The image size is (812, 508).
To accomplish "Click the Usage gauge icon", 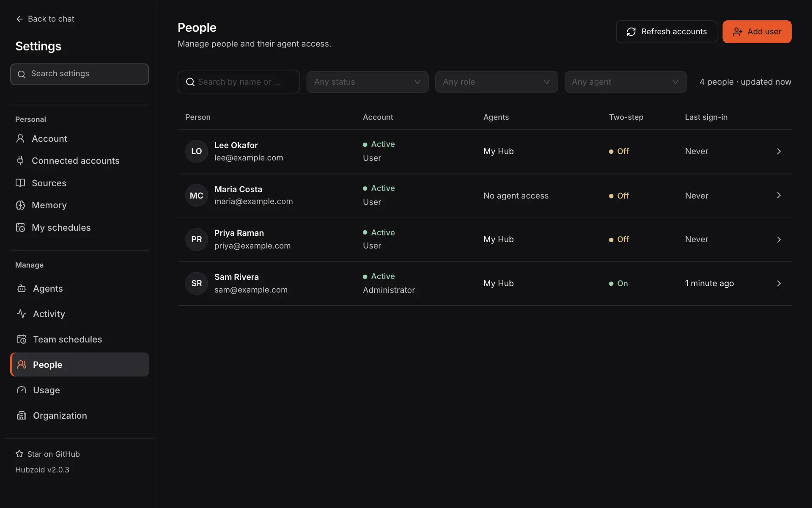I will (22, 390).
